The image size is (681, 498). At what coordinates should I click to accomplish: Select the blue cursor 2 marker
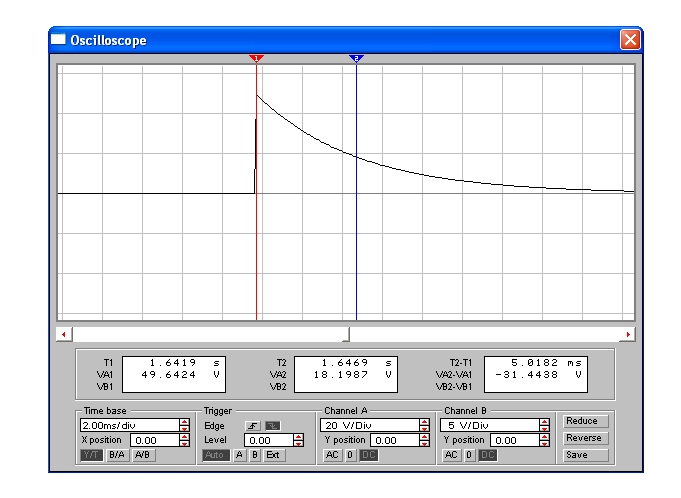pyautogui.click(x=356, y=59)
